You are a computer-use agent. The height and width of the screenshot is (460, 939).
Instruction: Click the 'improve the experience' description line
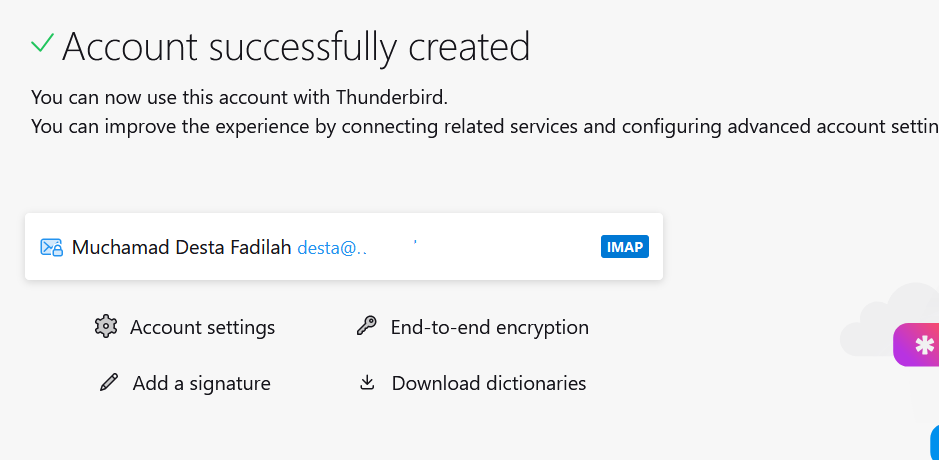click(480, 127)
